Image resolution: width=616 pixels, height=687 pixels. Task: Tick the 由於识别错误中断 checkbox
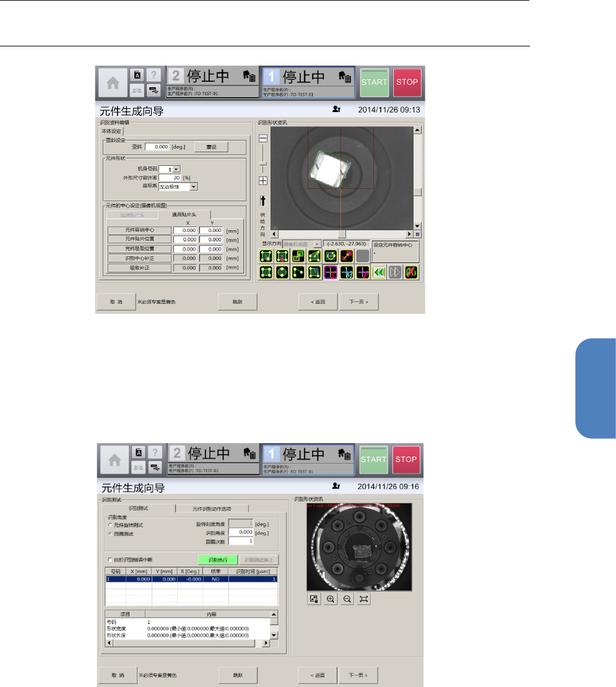[x=110, y=560]
